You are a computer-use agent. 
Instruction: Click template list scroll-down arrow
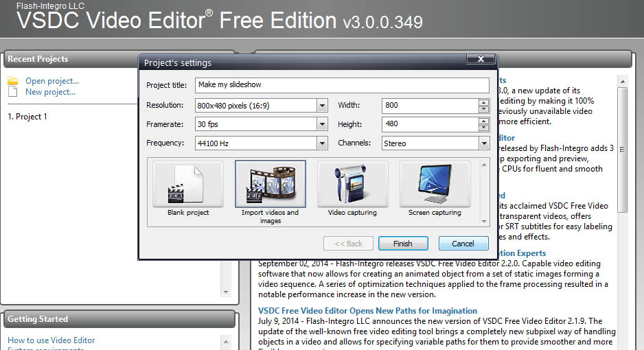[484, 221]
